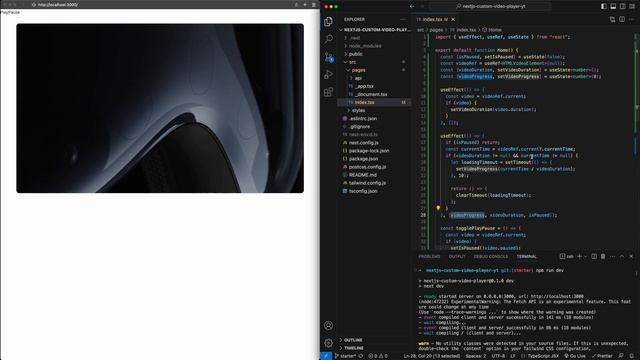
Task: Kill terminal with trash icon
Action: pyautogui.click(x=603, y=256)
